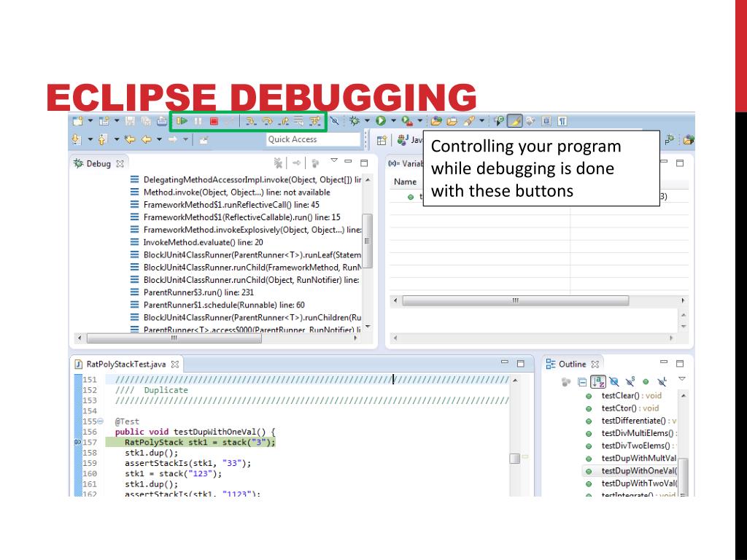Open the Outline view menu triangle

point(682,379)
